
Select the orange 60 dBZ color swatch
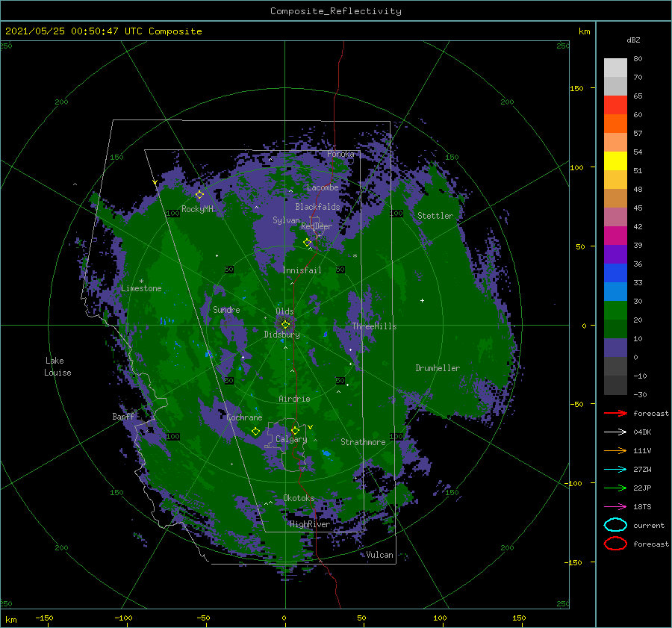coord(615,123)
